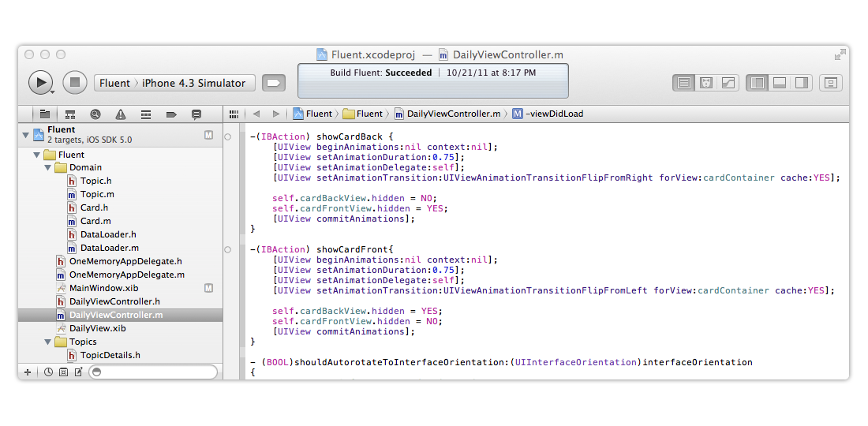Open the Log navigator speech-bubble icon

click(196, 114)
